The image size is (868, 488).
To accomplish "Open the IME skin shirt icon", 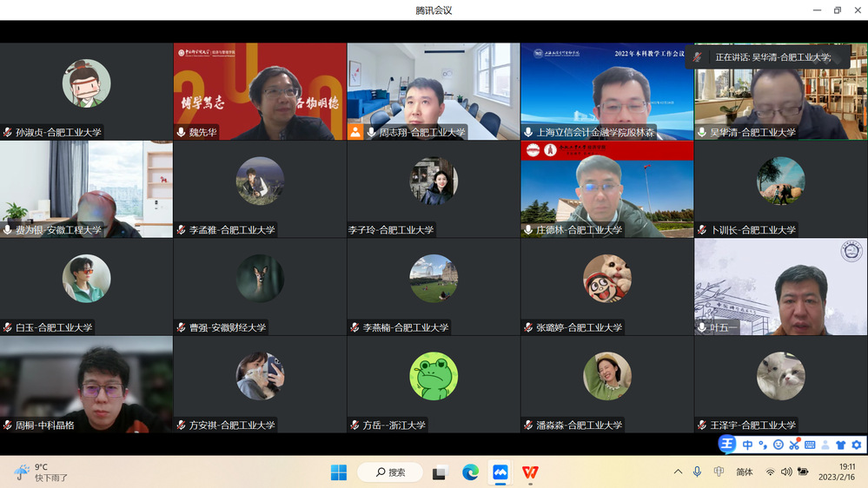I will click(x=840, y=445).
